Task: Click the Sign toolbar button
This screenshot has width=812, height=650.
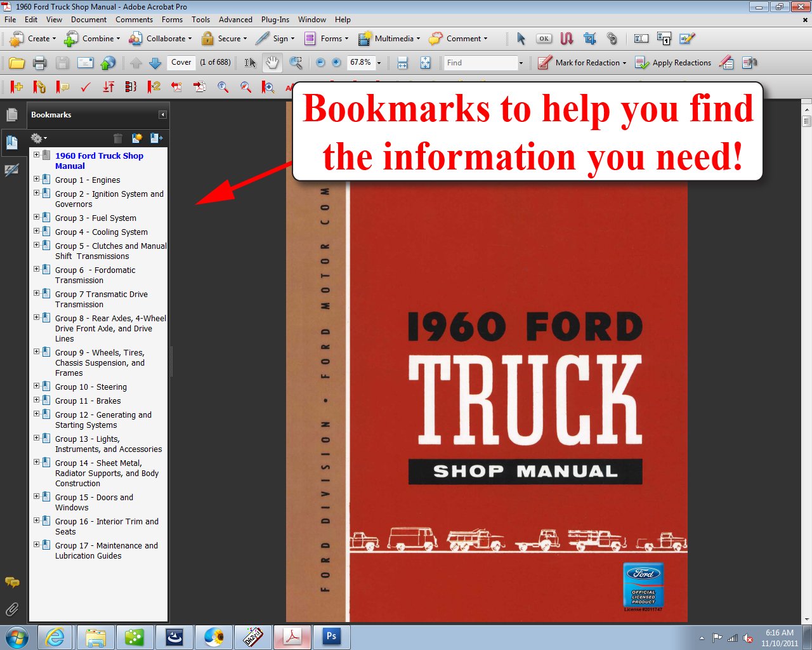Action: 275,39
